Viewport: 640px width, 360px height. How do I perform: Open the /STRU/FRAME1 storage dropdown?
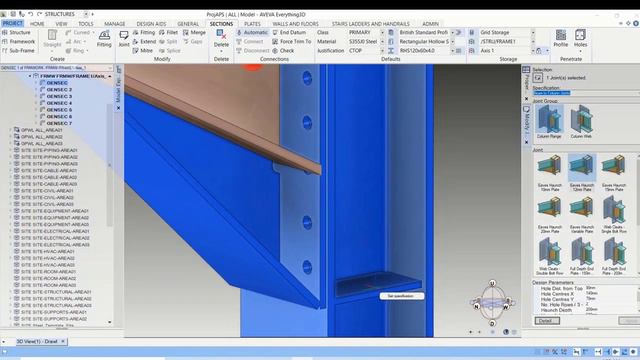point(533,41)
